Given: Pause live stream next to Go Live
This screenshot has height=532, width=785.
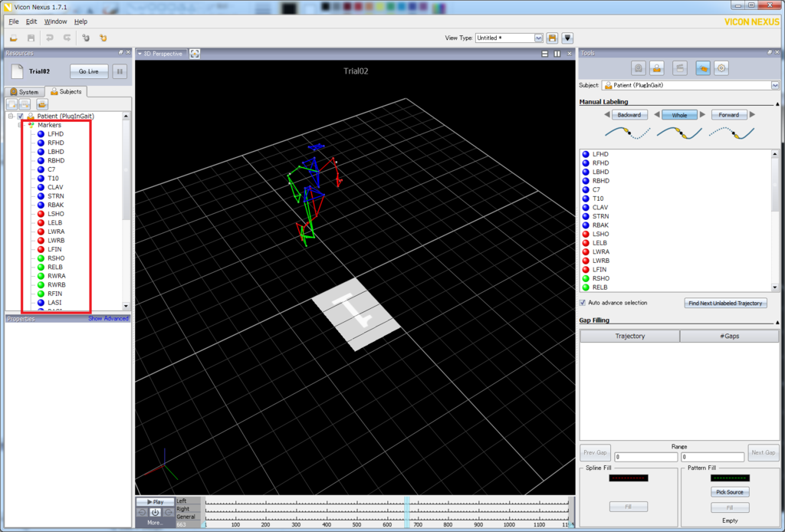Looking at the screenshot, I should pos(120,71).
